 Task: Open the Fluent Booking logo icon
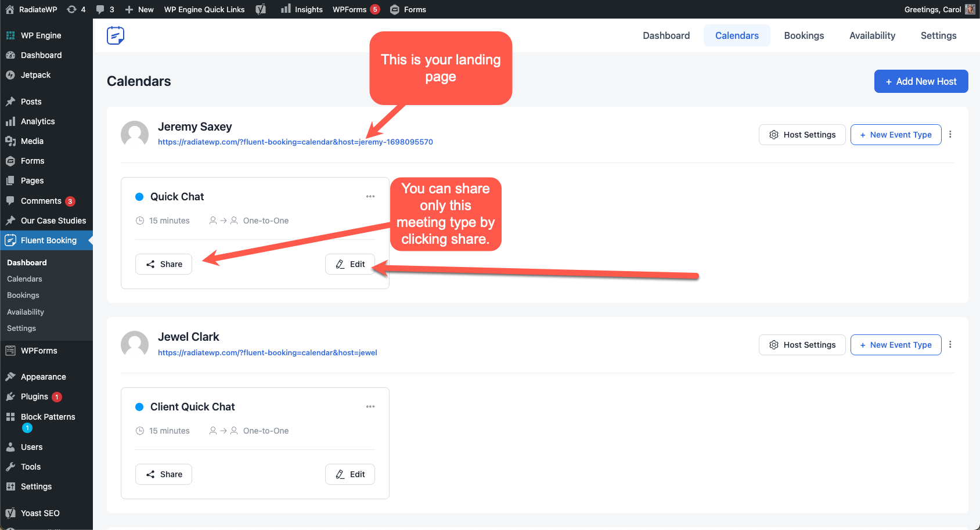116,35
